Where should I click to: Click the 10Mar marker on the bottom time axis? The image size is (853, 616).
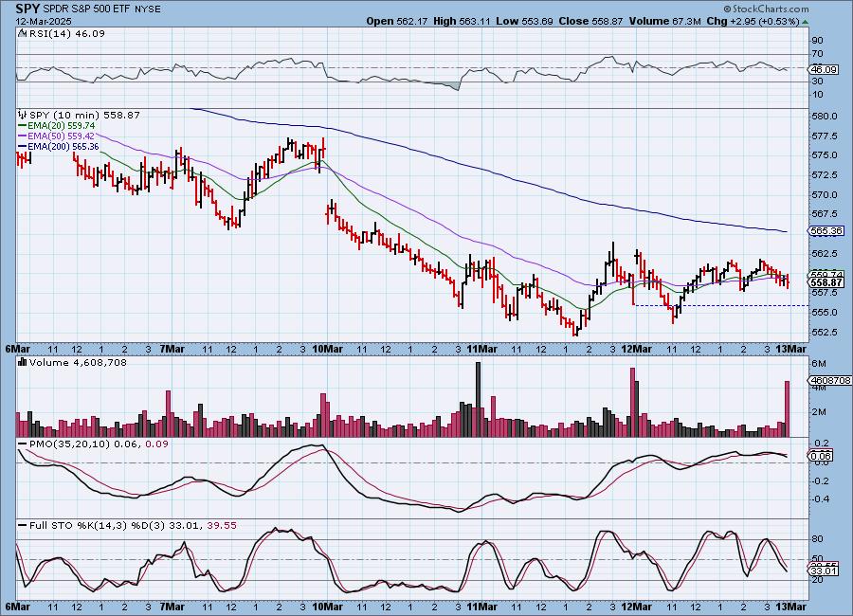tap(328, 607)
